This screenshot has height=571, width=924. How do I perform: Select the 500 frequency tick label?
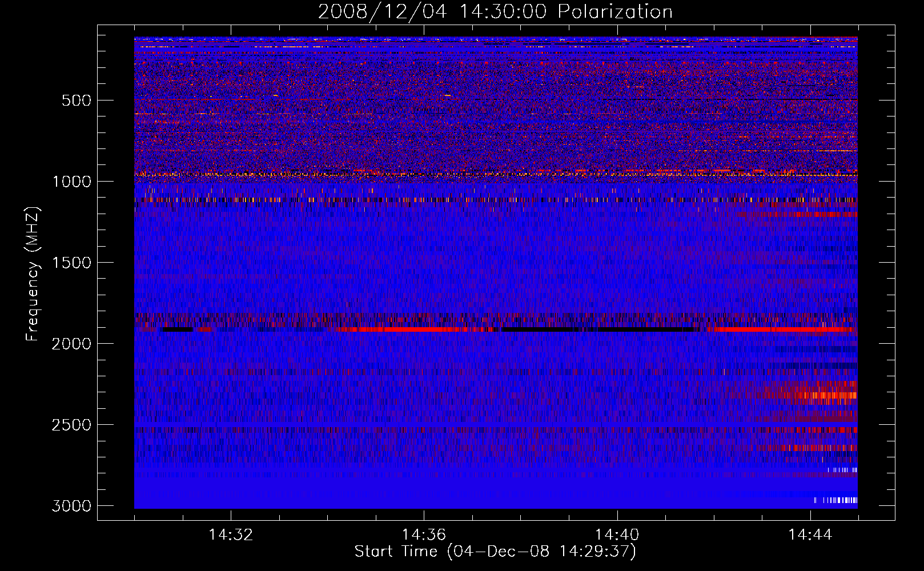point(76,100)
